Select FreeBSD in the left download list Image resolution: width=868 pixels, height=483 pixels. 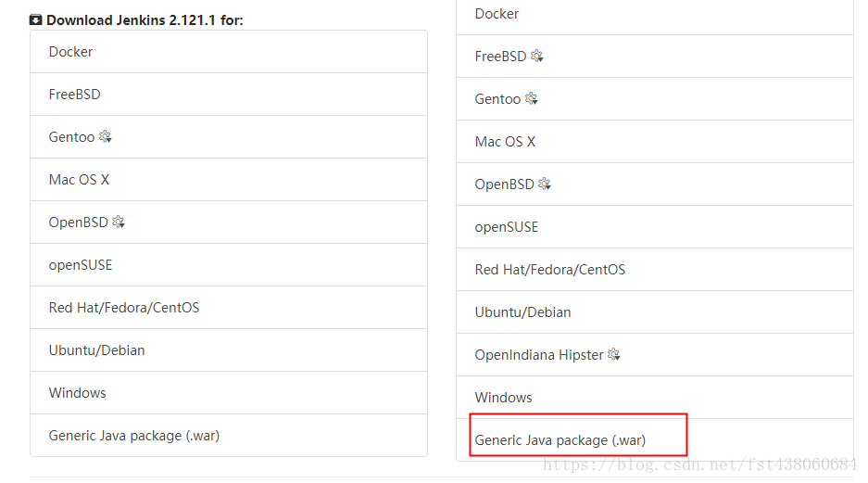tap(229, 95)
